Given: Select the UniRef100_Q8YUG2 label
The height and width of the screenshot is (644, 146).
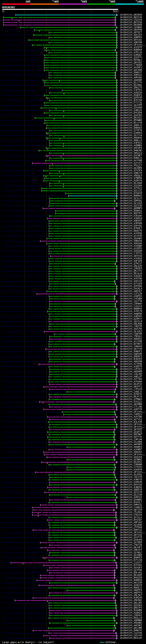Looking at the screenshot, I should click(x=131, y=63).
